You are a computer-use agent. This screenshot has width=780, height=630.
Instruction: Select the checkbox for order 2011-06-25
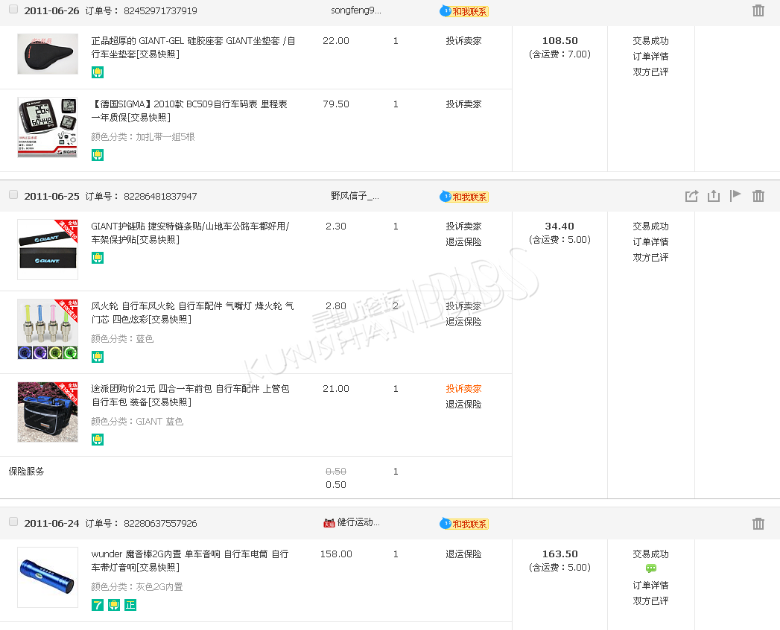14,195
